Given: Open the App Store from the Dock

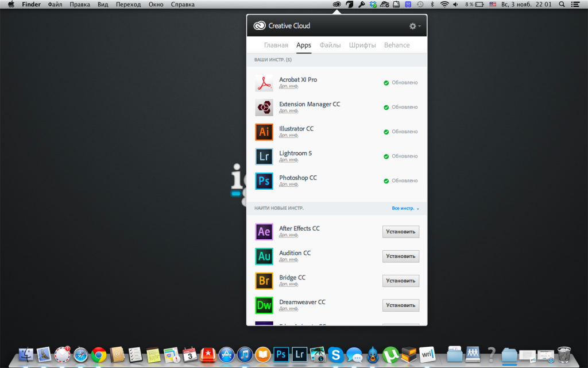Looking at the screenshot, I should coord(226,354).
